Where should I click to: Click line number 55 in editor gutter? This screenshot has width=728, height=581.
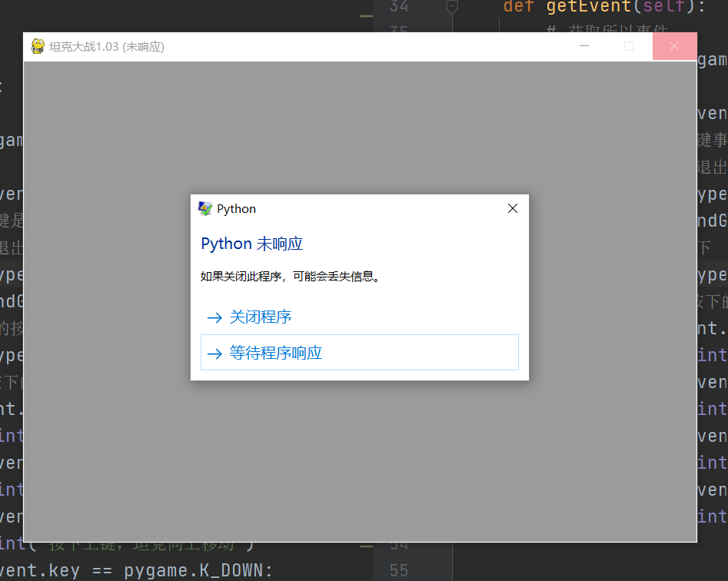pos(399,570)
